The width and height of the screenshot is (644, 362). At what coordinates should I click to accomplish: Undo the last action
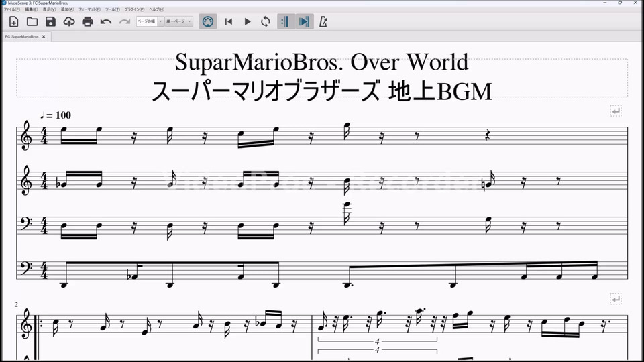pos(106,21)
